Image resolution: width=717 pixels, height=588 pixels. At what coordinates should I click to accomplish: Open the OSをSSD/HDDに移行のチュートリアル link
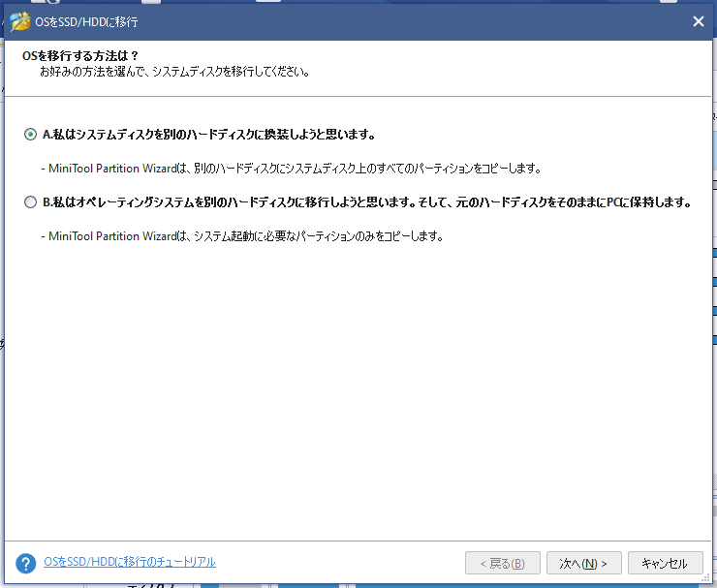pyautogui.click(x=130, y=562)
